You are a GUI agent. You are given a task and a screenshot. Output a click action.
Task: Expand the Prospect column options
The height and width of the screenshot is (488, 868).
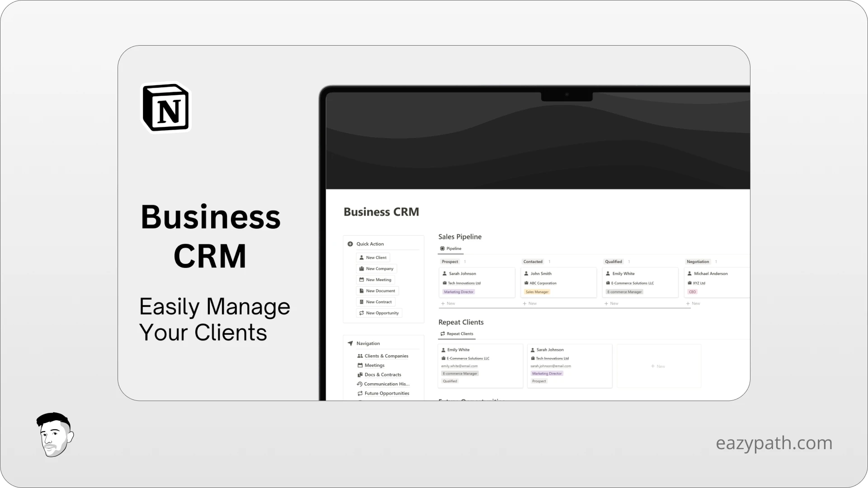(465, 261)
